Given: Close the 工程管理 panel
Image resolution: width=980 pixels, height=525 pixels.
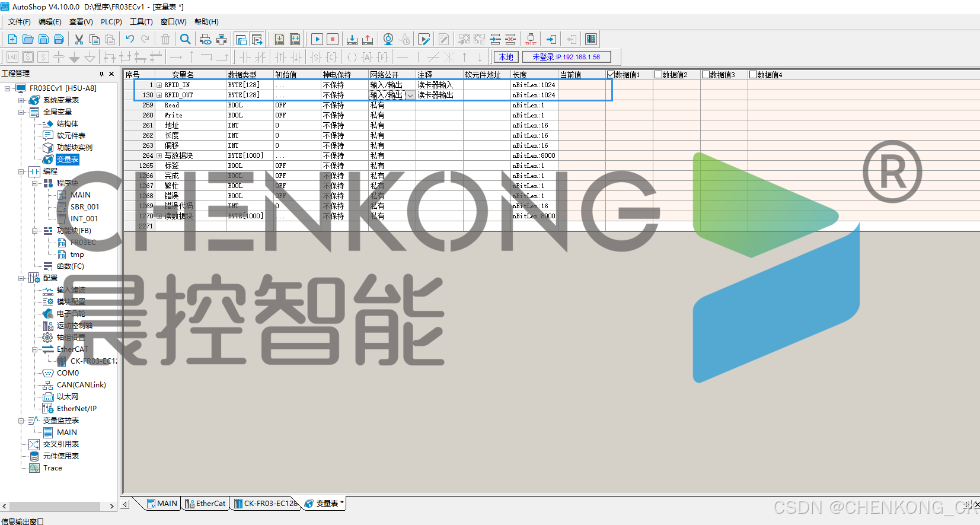Looking at the screenshot, I should pos(111,74).
